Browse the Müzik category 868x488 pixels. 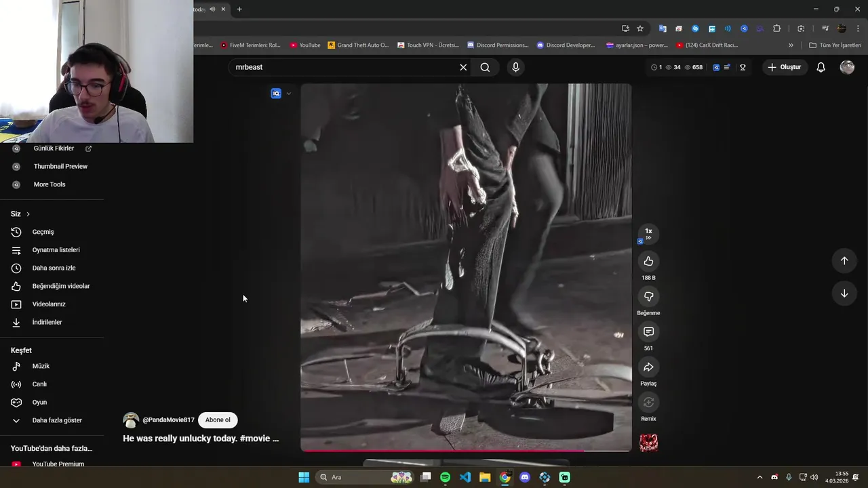(x=41, y=366)
